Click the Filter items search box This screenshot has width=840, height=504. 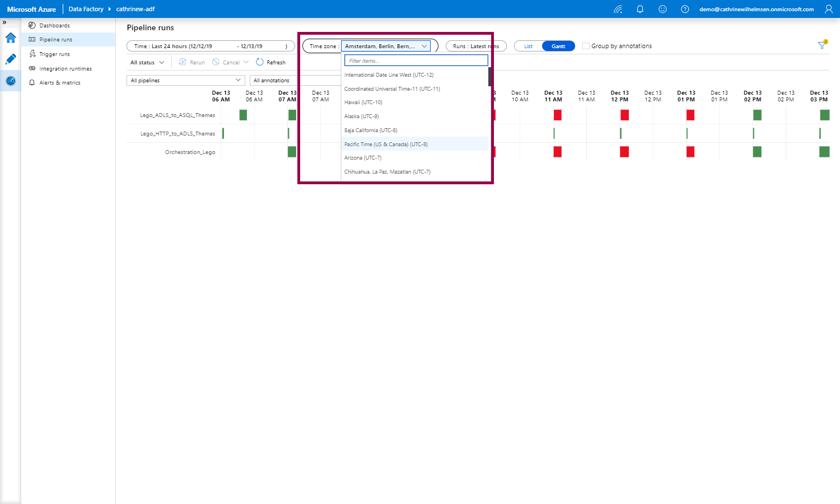tap(416, 60)
